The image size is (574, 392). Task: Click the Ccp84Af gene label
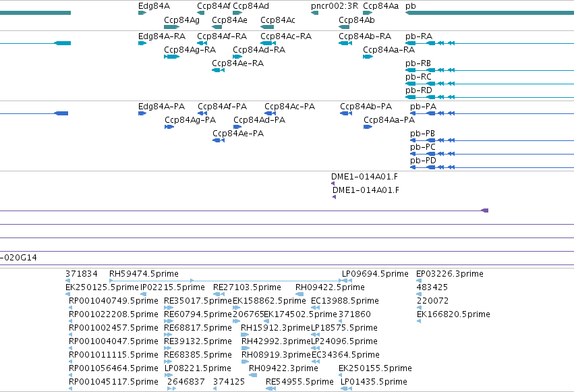[x=214, y=6]
